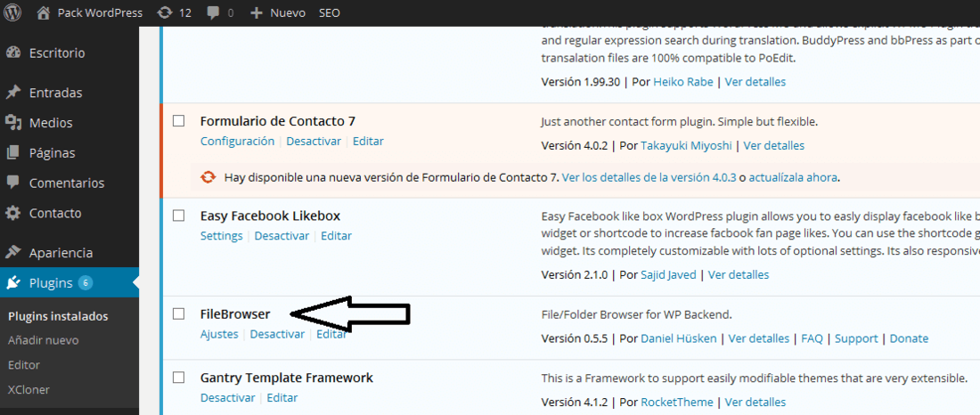
Task: Choose Añadir nuevo under Plugins
Action: coord(43,340)
